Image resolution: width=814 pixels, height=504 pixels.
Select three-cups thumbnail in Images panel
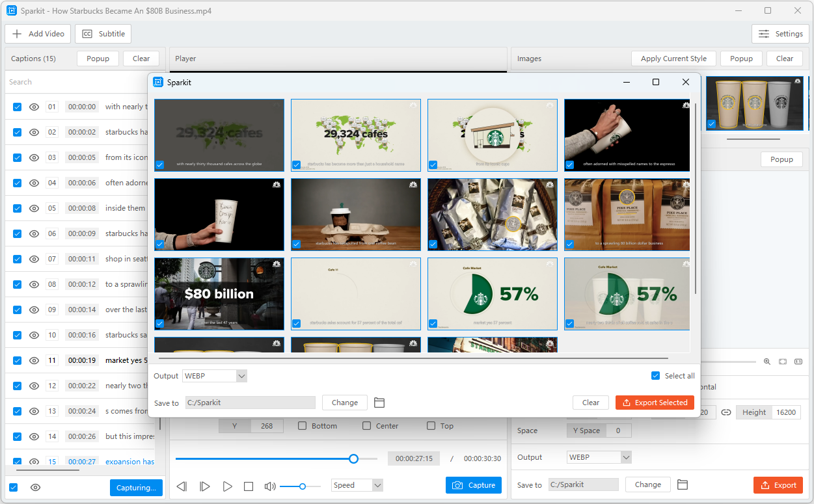[x=755, y=103]
